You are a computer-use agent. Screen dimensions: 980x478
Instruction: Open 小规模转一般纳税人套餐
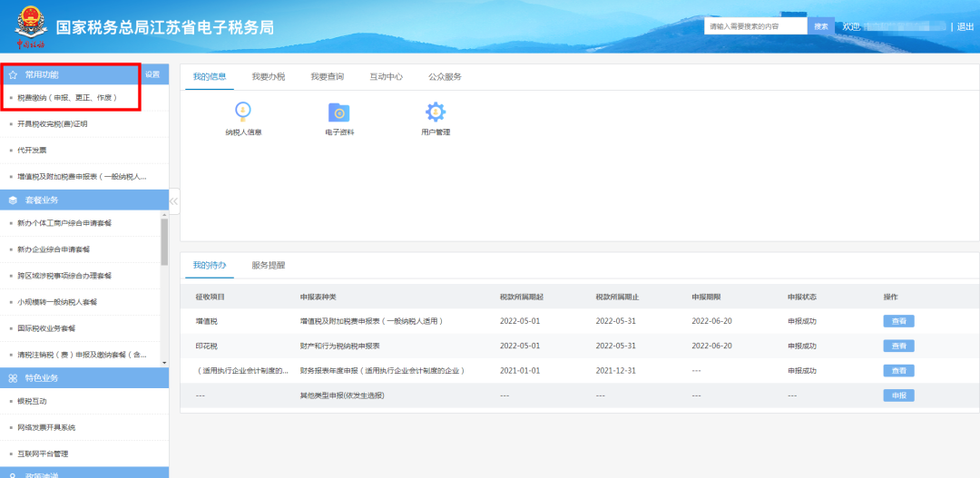point(57,302)
